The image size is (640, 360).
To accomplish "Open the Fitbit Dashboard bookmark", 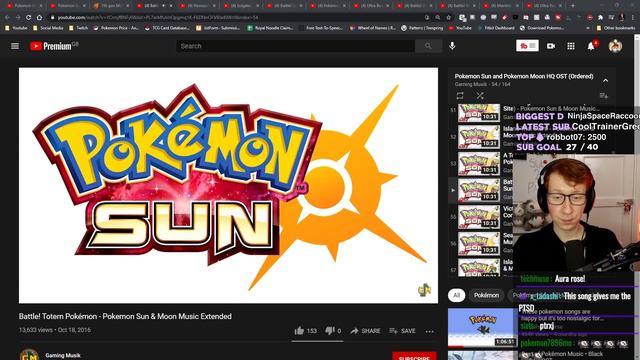I will 496,28.
